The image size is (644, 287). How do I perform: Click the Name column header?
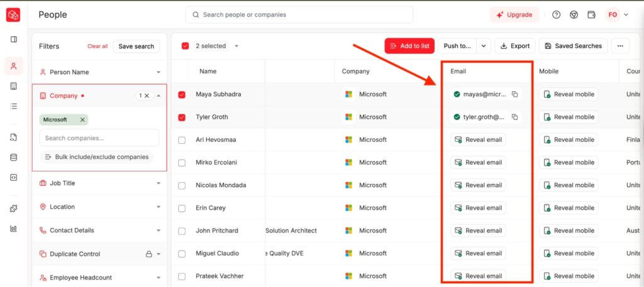pos(208,72)
